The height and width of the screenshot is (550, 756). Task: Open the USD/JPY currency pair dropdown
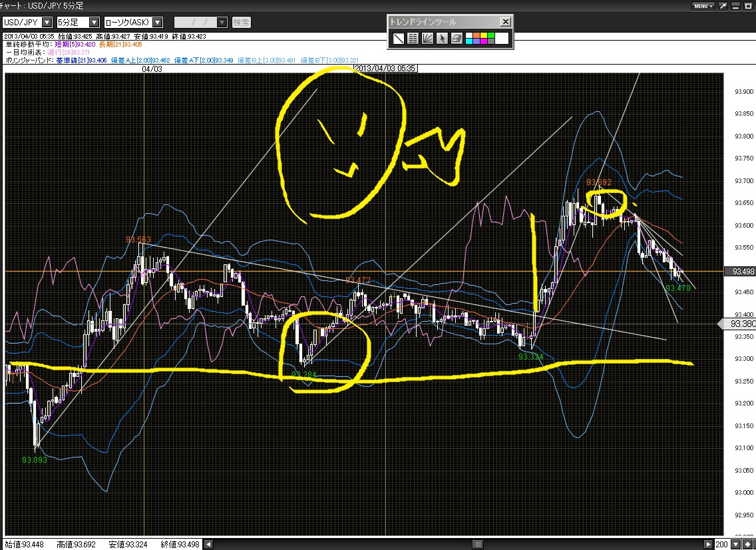coord(47,22)
